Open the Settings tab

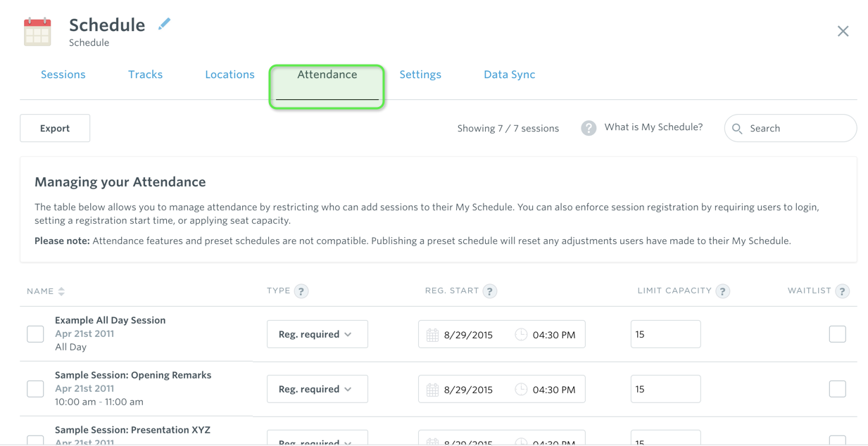pyautogui.click(x=420, y=75)
